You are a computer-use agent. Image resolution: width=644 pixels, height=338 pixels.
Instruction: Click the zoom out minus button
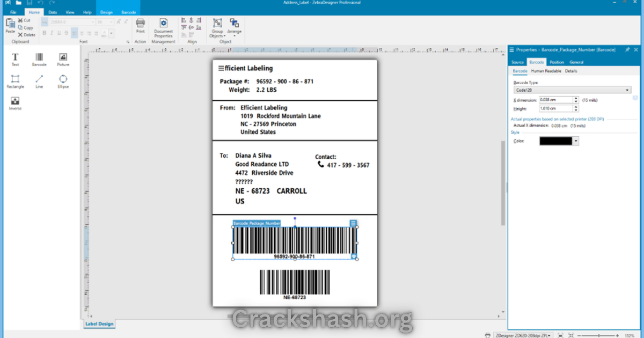tap(579, 335)
